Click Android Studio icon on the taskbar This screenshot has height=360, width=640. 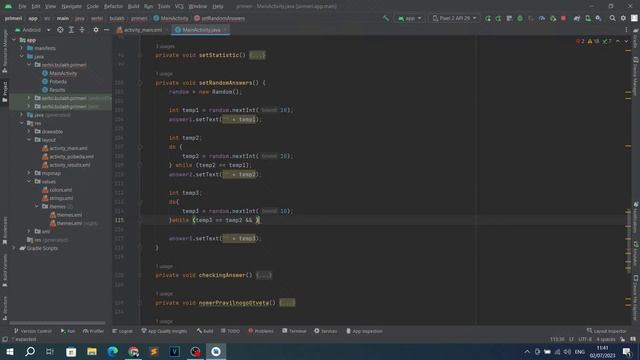point(216,351)
